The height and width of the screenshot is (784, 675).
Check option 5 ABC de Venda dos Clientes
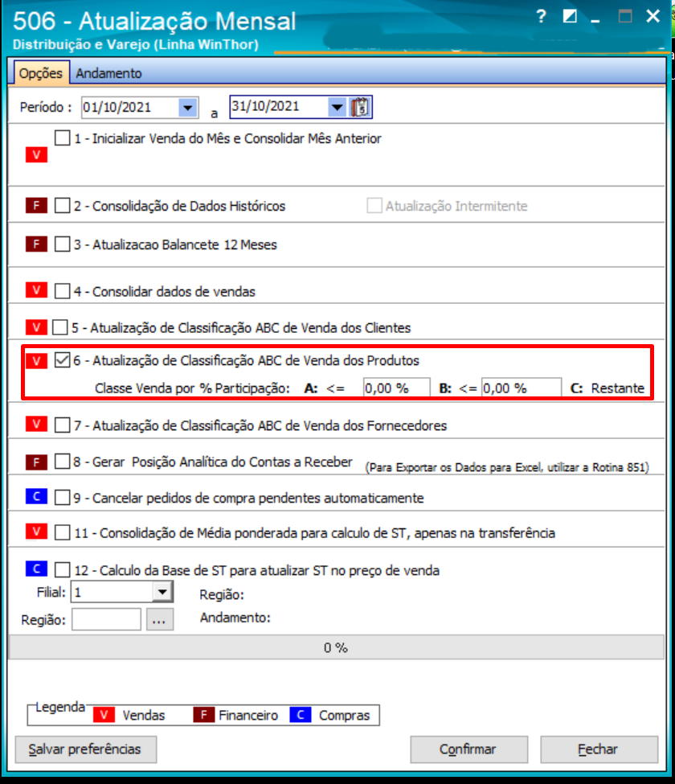[60, 327]
